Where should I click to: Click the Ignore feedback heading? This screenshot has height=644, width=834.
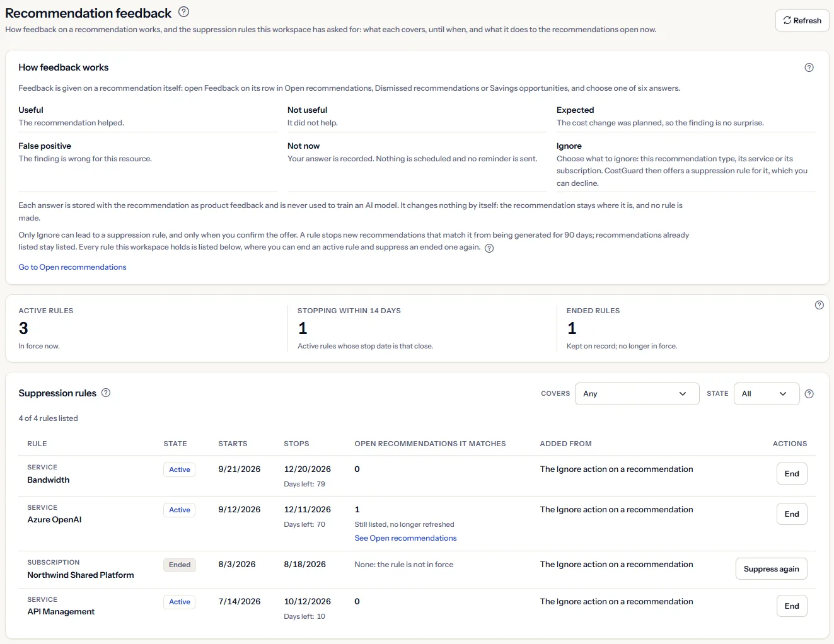coord(569,146)
